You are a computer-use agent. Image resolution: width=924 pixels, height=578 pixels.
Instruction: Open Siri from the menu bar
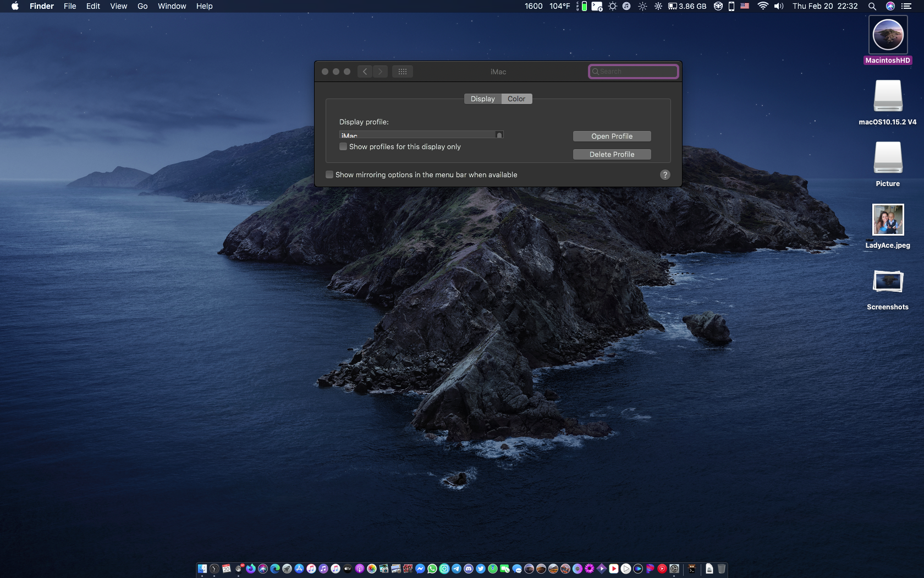pyautogui.click(x=890, y=6)
